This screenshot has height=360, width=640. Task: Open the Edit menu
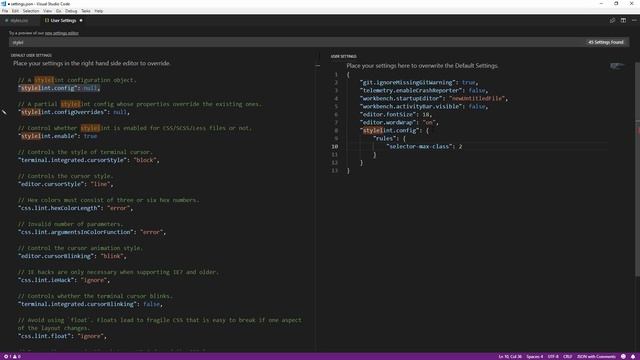click(x=15, y=11)
